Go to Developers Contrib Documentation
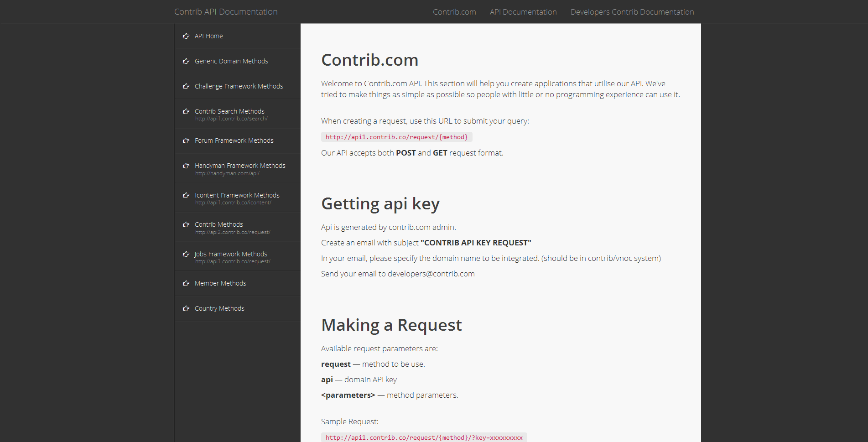The height and width of the screenshot is (442, 868). pyautogui.click(x=632, y=12)
